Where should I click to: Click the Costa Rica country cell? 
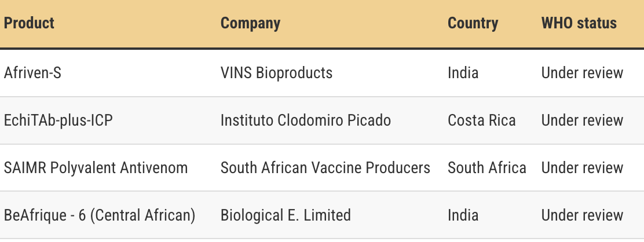point(481,120)
